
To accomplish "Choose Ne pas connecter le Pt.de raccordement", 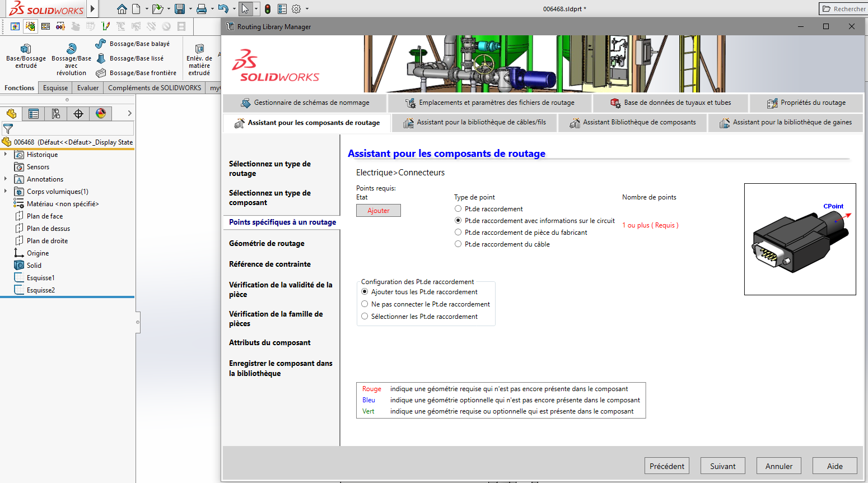I will pyautogui.click(x=365, y=304).
